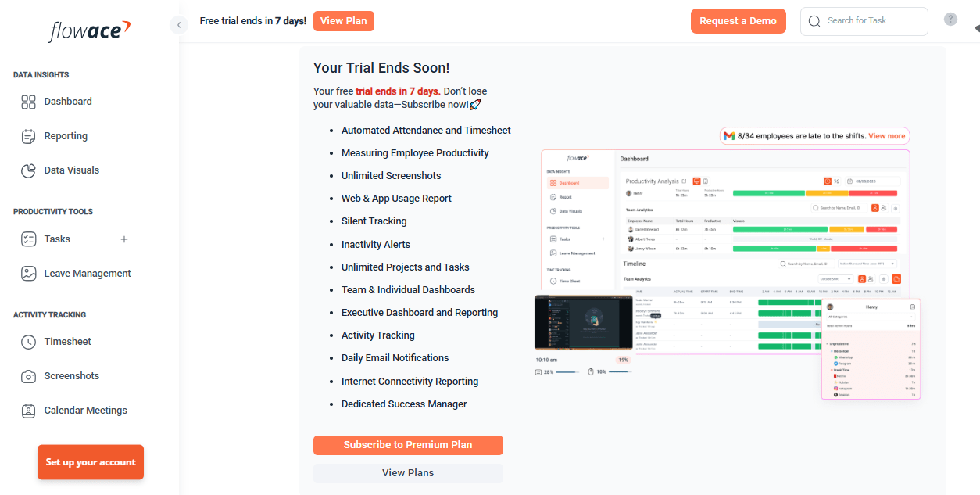Screen dimensions: 980x495
Task: Click the "Inactivity Alerts" list item
Action: [x=376, y=245]
